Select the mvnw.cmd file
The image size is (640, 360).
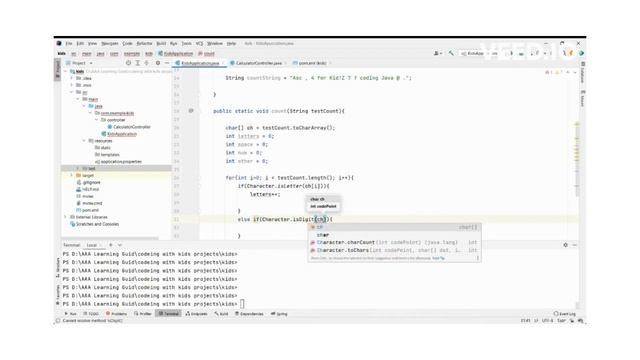click(x=89, y=203)
